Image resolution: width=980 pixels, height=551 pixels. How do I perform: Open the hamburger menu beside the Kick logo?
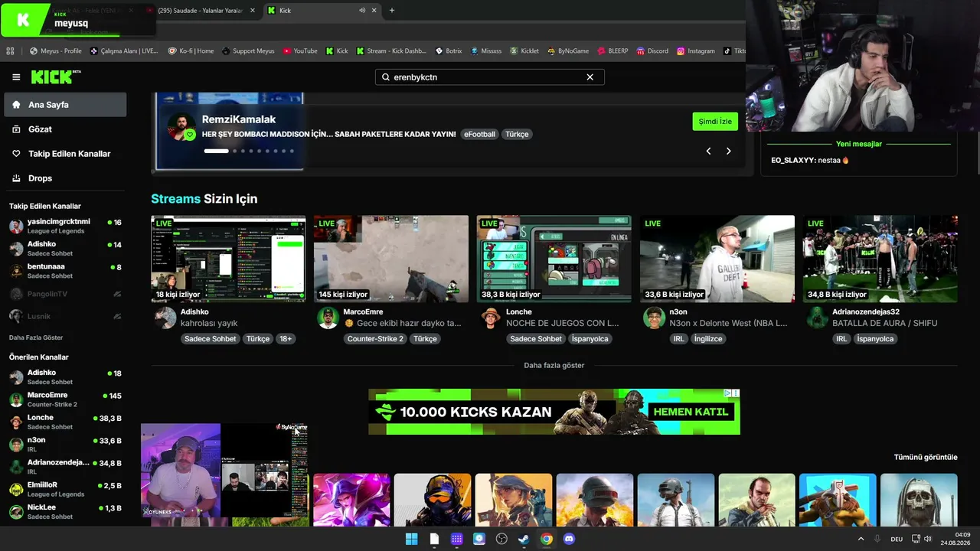(x=16, y=77)
